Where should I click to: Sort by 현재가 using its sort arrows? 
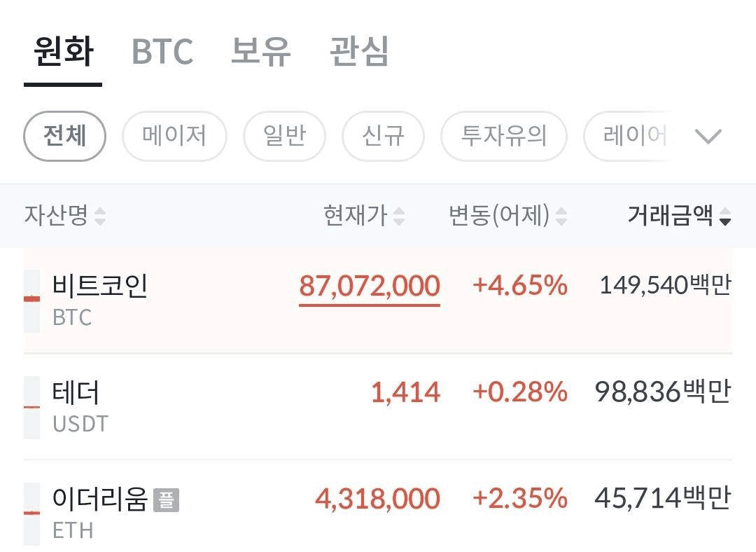click(399, 216)
